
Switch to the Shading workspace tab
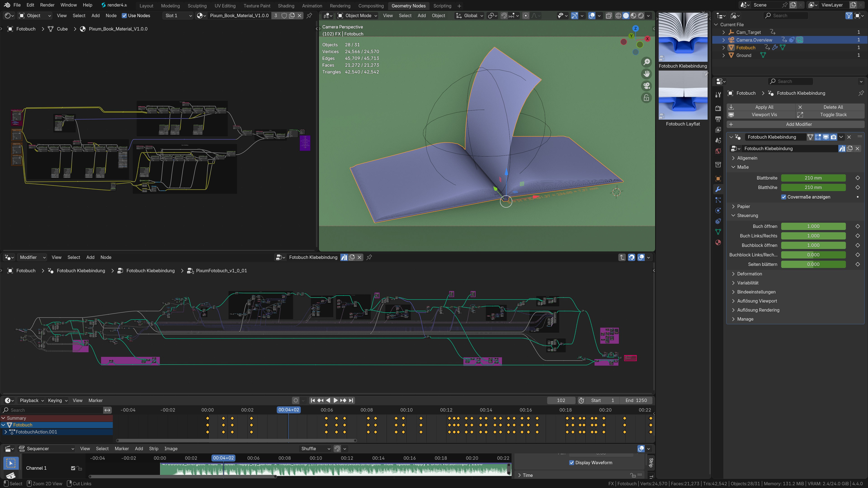pos(286,6)
